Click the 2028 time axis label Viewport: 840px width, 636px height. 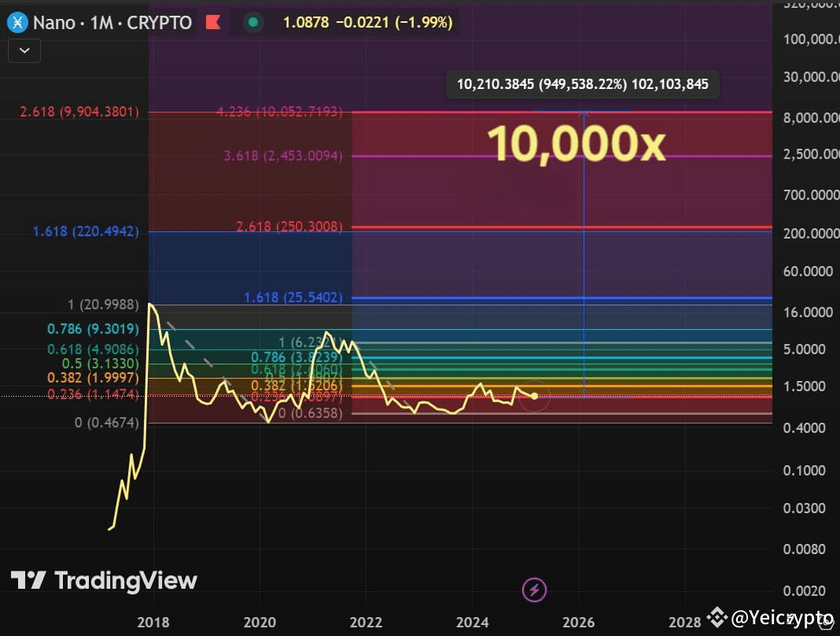pyautogui.click(x=684, y=622)
